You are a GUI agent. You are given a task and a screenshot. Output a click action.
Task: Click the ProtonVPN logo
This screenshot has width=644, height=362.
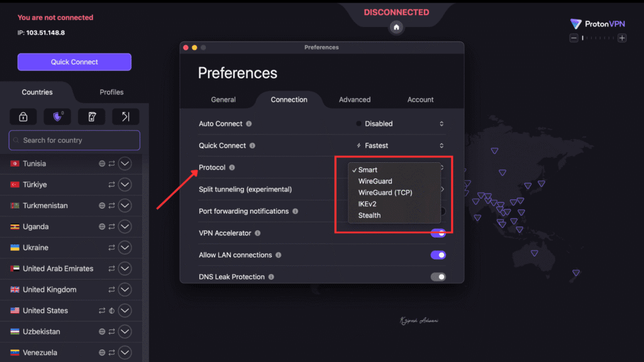pyautogui.click(x=596, y=24)
